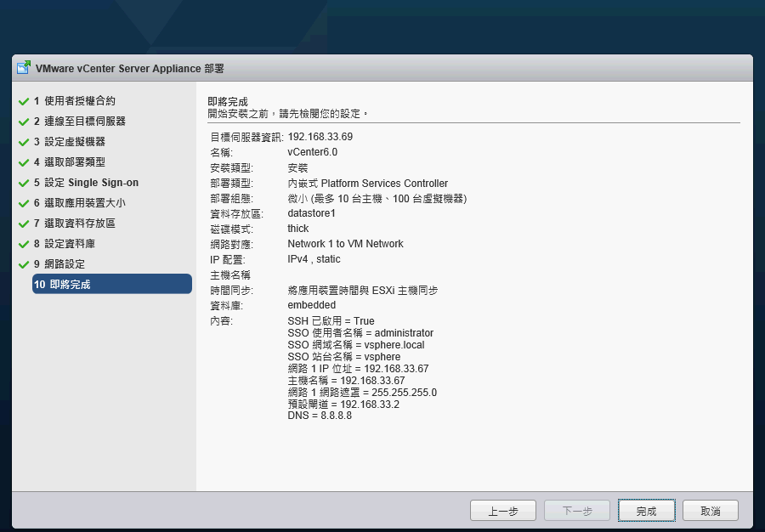
Task: Click SSO 網域名稱 = vsphere.local line
Action: point(356,345)
